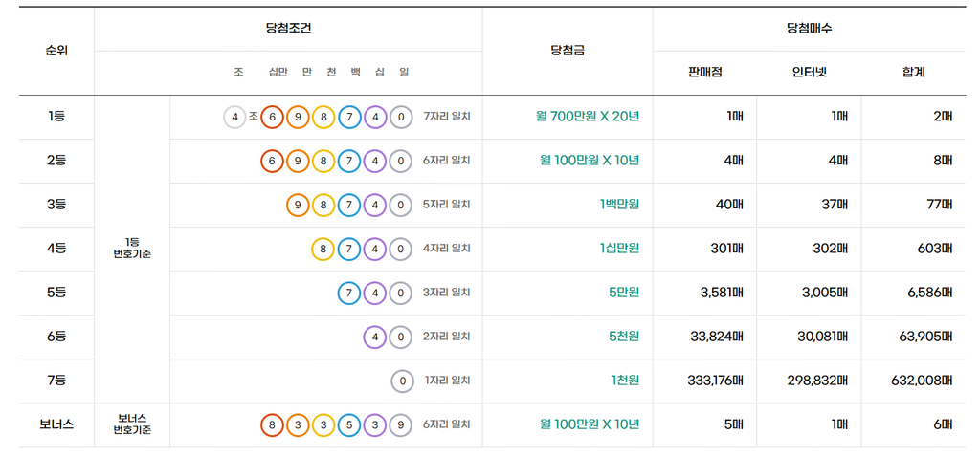Click the grey 0 ball in the 5등 row
Screen dimensions: 980x457
click(401, 293)
